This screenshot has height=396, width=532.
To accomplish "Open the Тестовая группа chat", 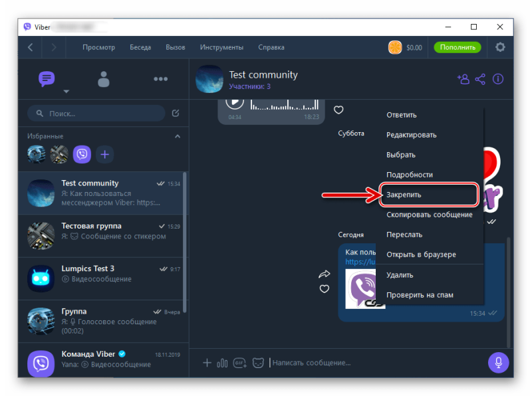I will [x=101, y=236].
